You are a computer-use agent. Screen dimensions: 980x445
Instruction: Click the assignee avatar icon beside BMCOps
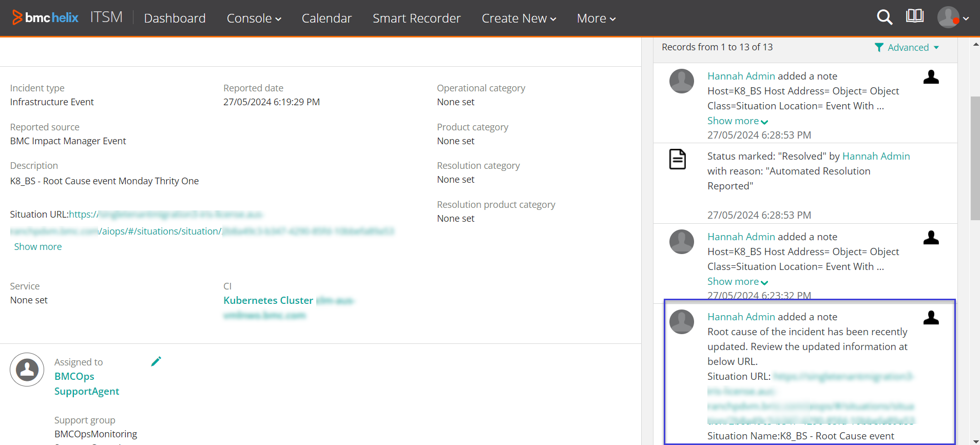coord(27,370)
